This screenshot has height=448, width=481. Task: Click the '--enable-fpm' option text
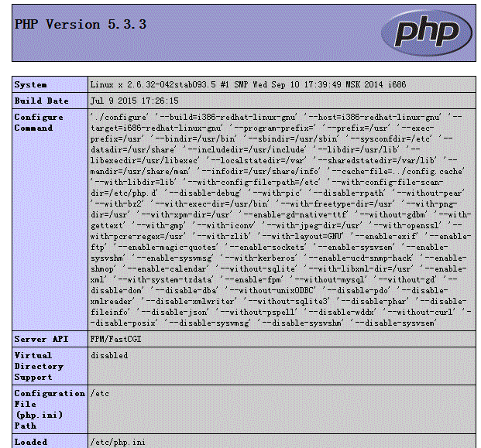click(253, 280)
